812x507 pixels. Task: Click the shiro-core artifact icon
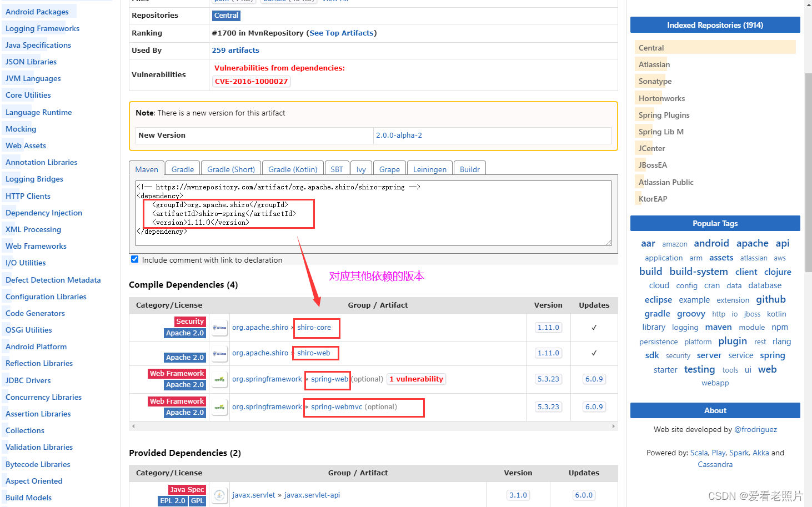tap(219, 328)
